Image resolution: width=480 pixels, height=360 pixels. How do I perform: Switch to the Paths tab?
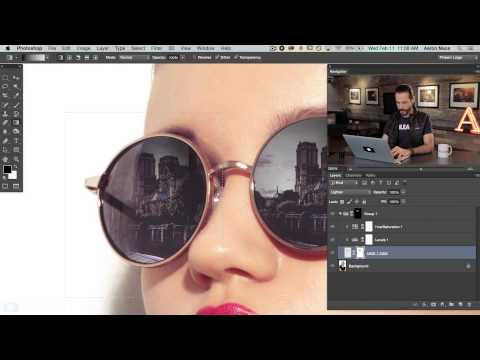tap(370, 175)
